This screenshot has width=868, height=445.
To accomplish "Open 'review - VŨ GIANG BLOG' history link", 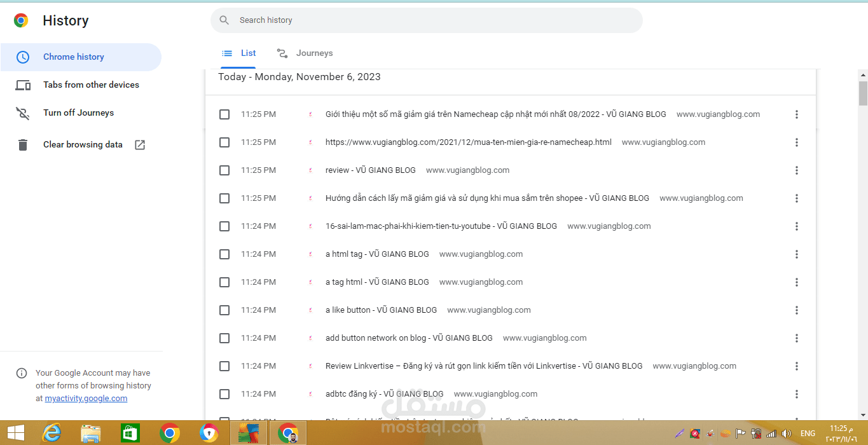I will (x=371, y=170).
